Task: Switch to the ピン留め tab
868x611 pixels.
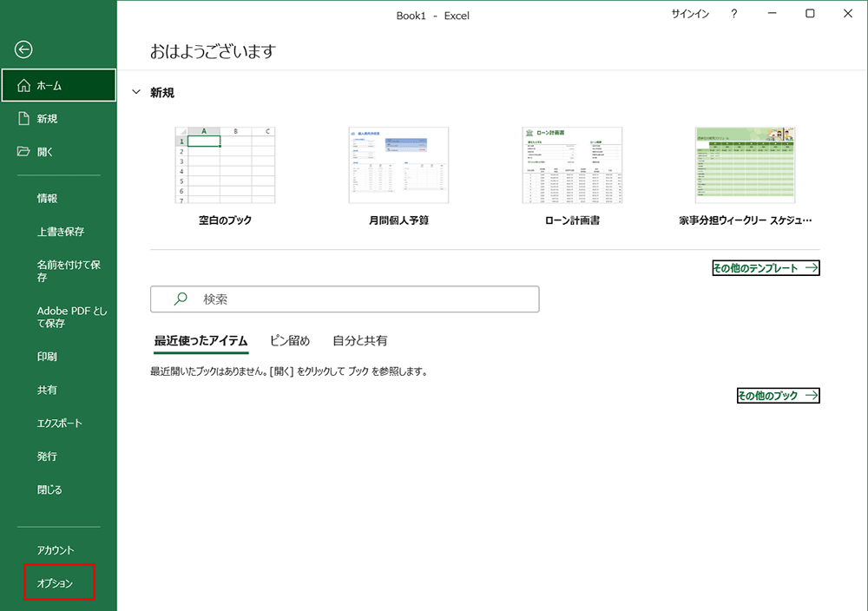Action: 290,341
